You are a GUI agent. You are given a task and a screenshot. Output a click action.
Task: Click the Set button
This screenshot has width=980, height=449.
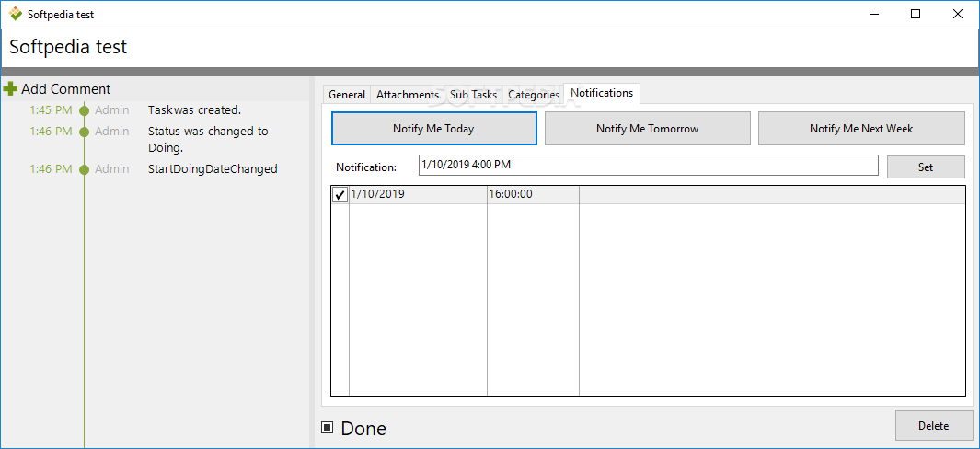[926, 167]
